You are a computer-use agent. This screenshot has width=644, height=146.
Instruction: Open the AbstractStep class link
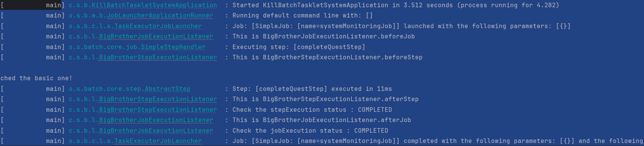(x=167, y=89)
